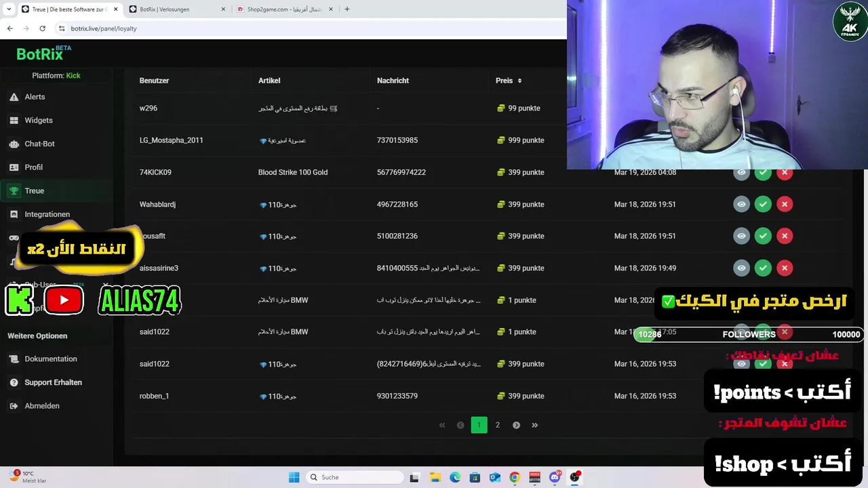This screenshot has height=488, width=868.
Task: Select user w296 in the table
Action: (x=148, y=108)
